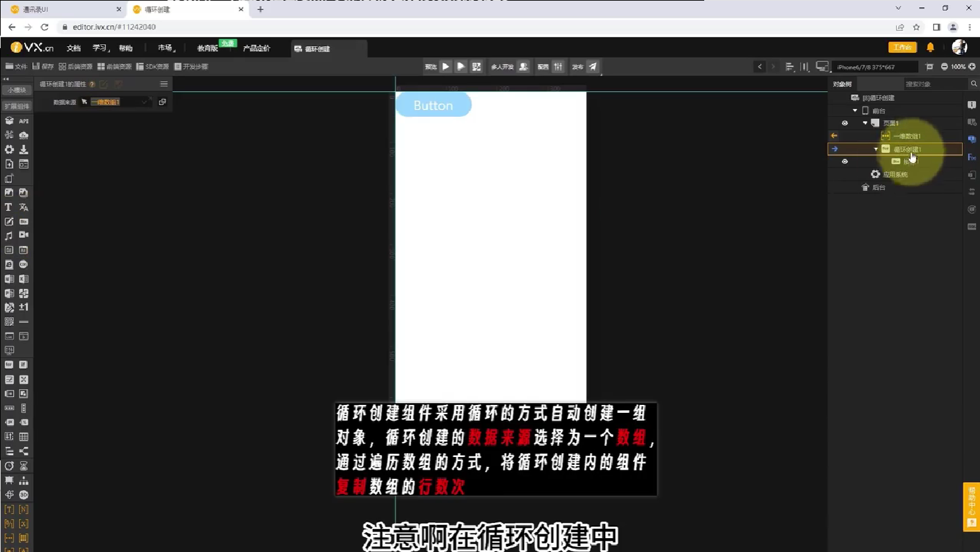Image resolution: width=980 pixels, height=552 pixels.
Task: Open the Fx function panel icon
Action: click(972, 157)
